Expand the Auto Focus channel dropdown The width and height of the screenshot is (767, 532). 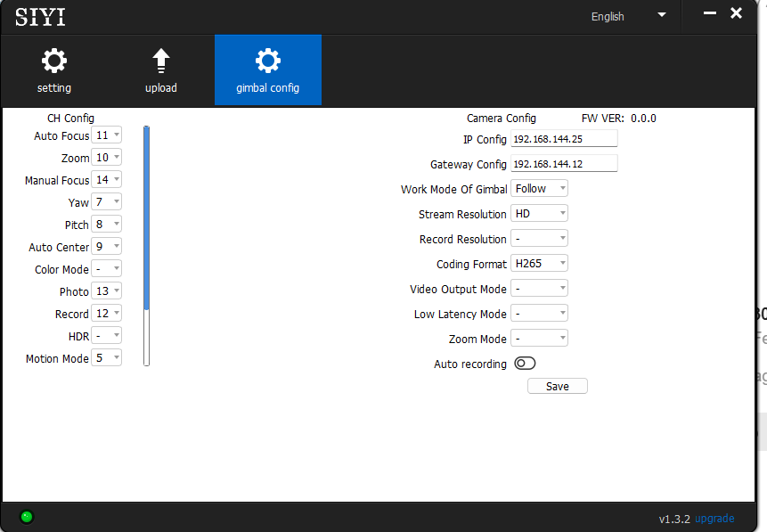[x=106, y=135]
